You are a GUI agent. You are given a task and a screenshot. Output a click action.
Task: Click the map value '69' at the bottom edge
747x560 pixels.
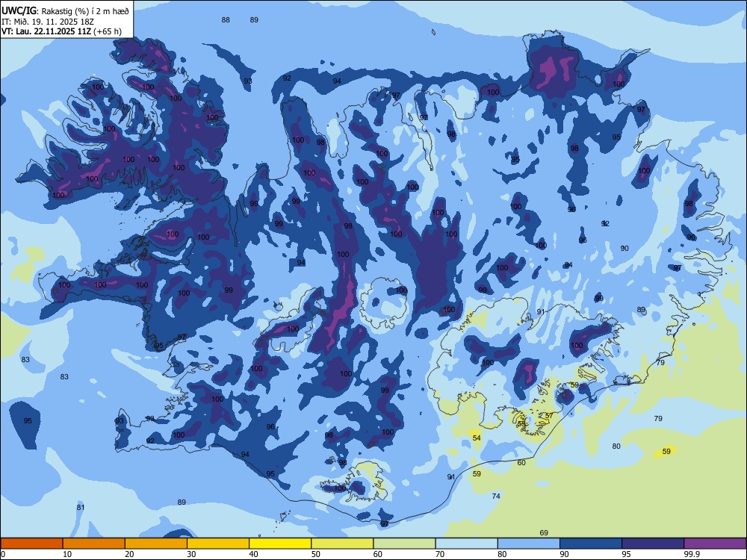[x=544, y=532]
